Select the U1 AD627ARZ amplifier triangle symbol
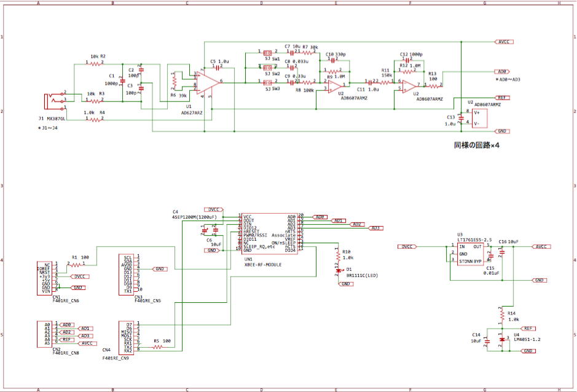Screen dimensions: 577x392 coord(208,82)
